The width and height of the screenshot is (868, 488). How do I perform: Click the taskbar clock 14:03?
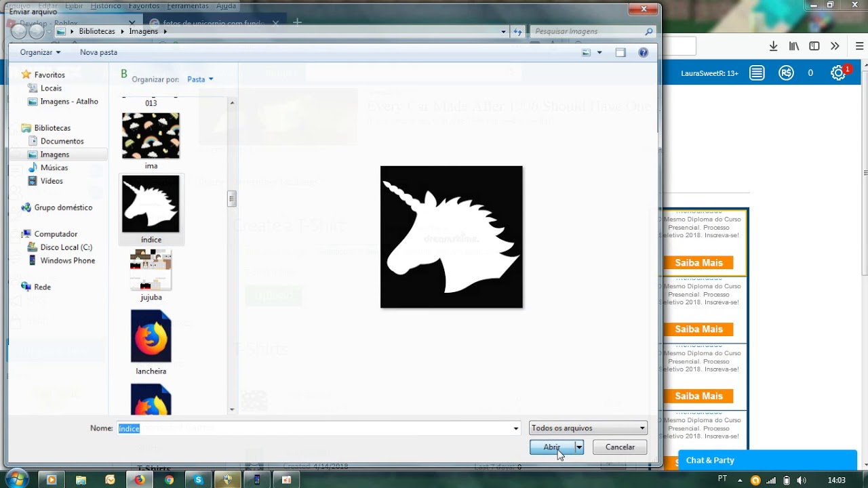[836, 480]
